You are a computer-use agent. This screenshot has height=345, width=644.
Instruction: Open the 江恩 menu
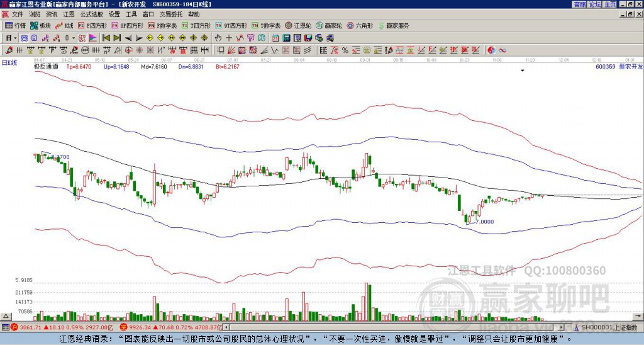(x=69, y=14)
